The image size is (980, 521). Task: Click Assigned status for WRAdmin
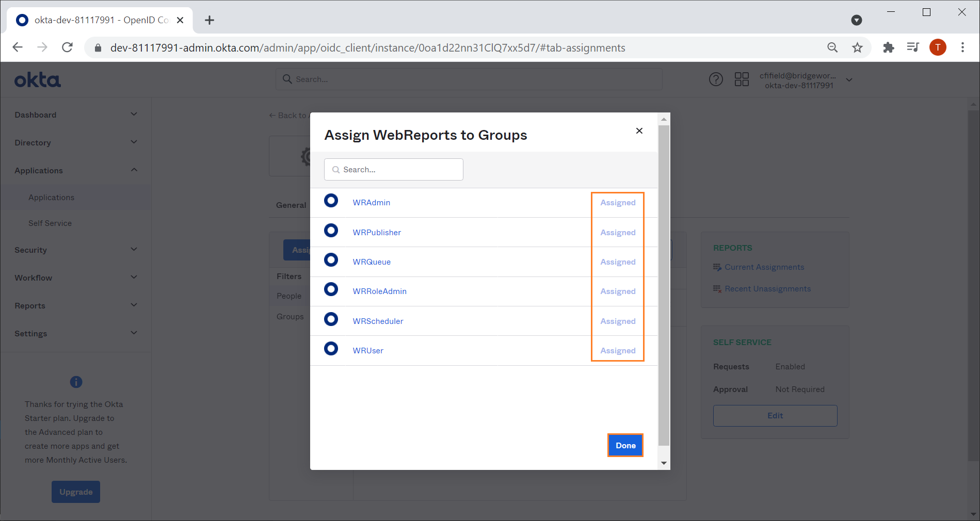618,203
